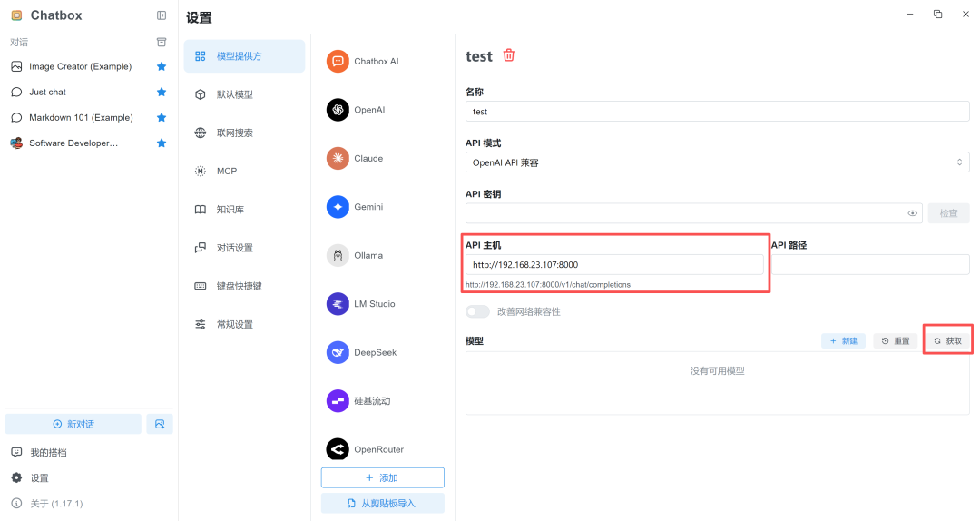Select the 常规设置 settings tab
Screen dimensions: 980x521
click(244, 325)
